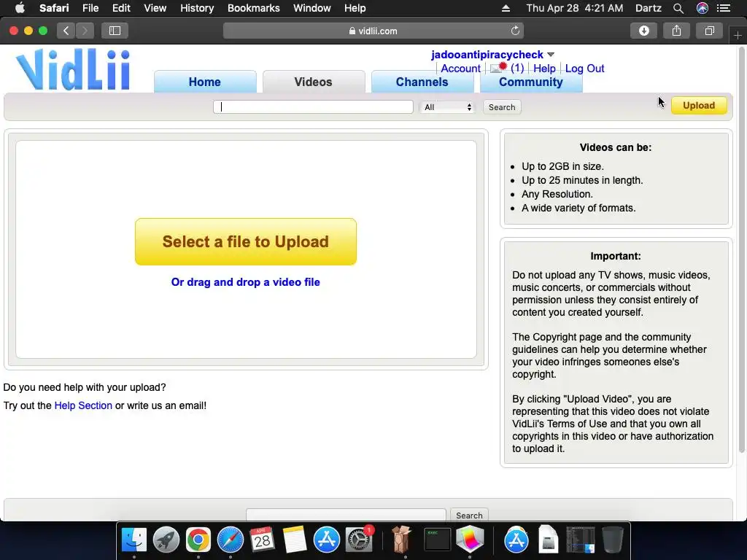
Task: Open the History menu
Action: coord(197,8)
